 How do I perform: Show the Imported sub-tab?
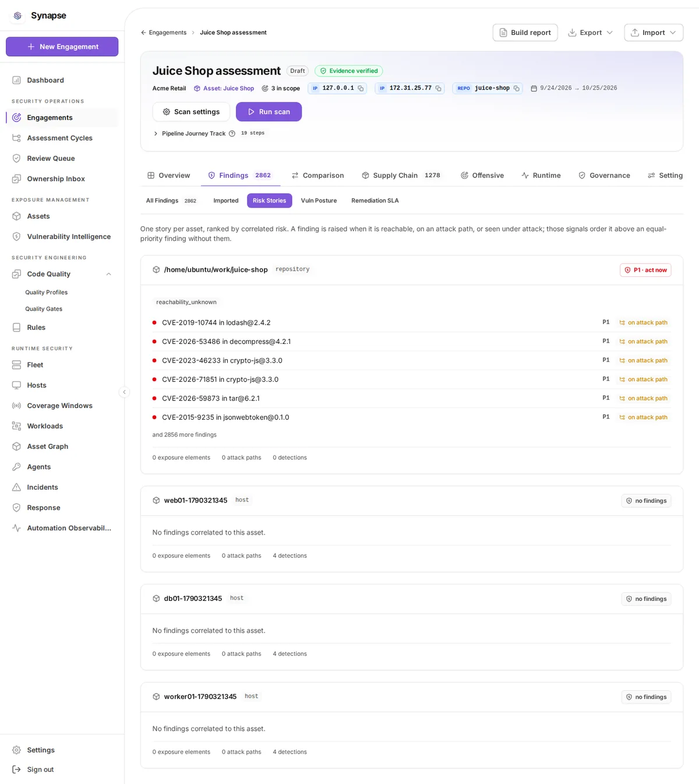(x=226, y=201)
